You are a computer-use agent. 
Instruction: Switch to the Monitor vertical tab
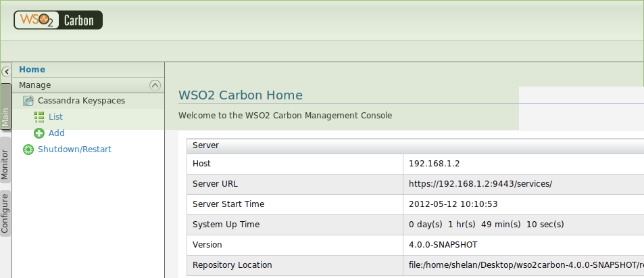point(5,160)
